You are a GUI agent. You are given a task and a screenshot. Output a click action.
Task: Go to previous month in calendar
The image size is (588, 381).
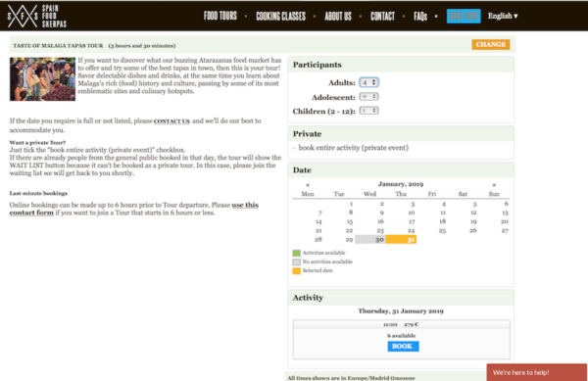(x=308, y=185)
